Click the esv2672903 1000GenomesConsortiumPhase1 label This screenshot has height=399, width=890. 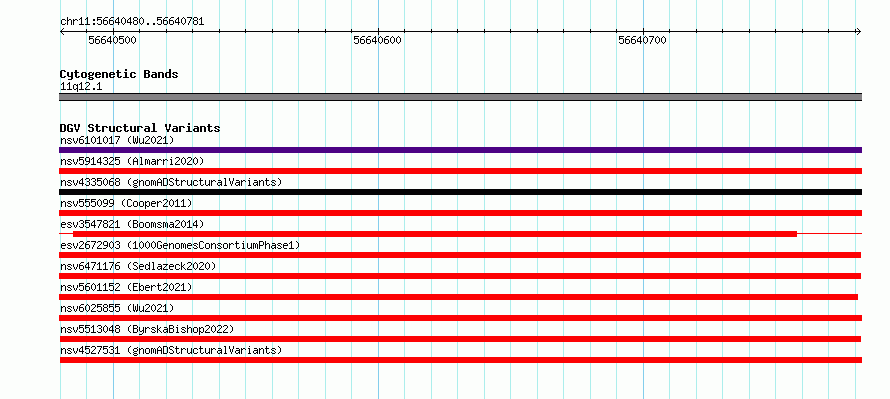tap(180, 245)
